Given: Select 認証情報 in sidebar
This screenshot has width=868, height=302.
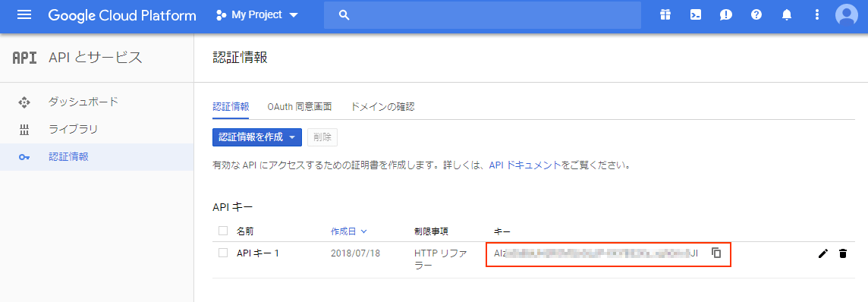Looking at the screenshot, I should point(68,157).
